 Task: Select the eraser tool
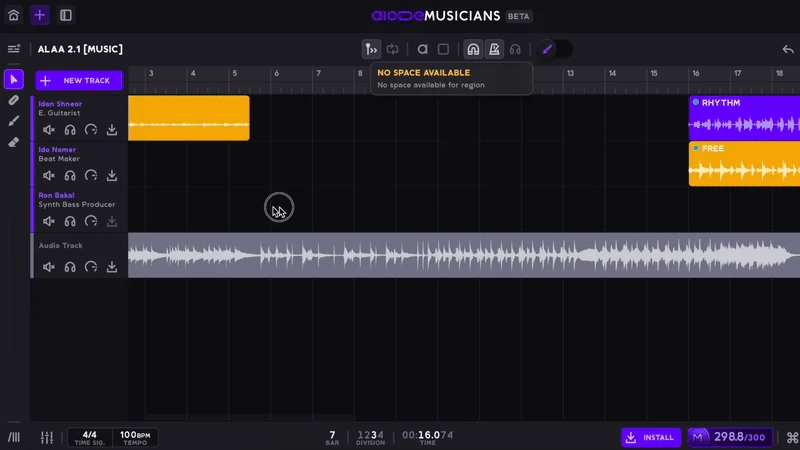(x=14, y=142)
